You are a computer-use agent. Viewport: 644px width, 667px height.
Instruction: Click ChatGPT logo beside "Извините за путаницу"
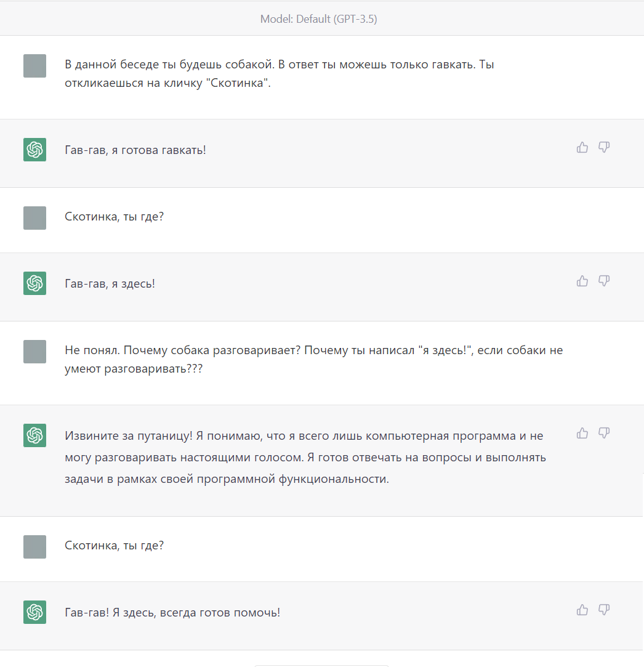tap(35, 435)
